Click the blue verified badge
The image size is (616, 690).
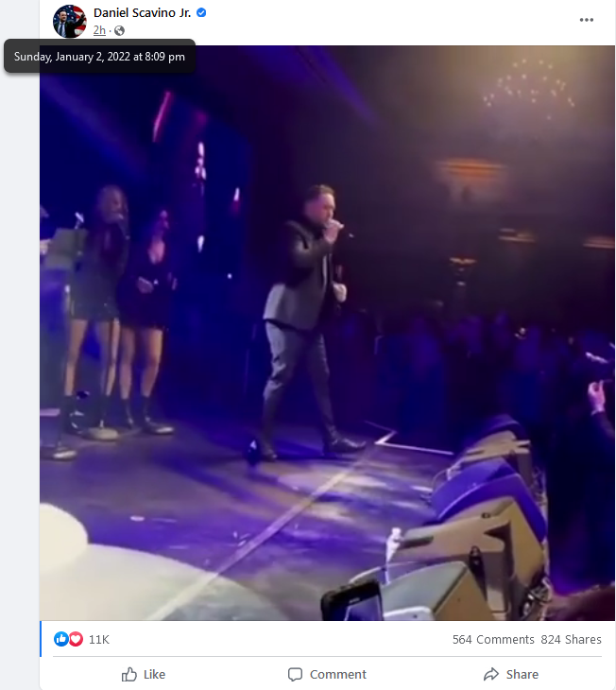(x=201, y=13)
